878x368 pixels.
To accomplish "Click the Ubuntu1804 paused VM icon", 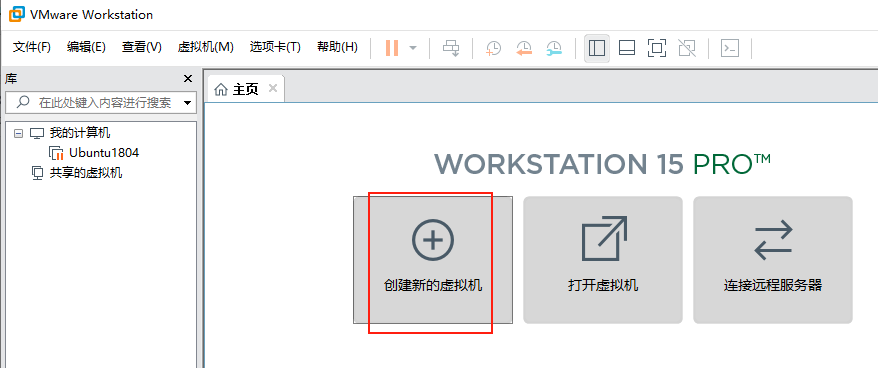I will (57, 153).
